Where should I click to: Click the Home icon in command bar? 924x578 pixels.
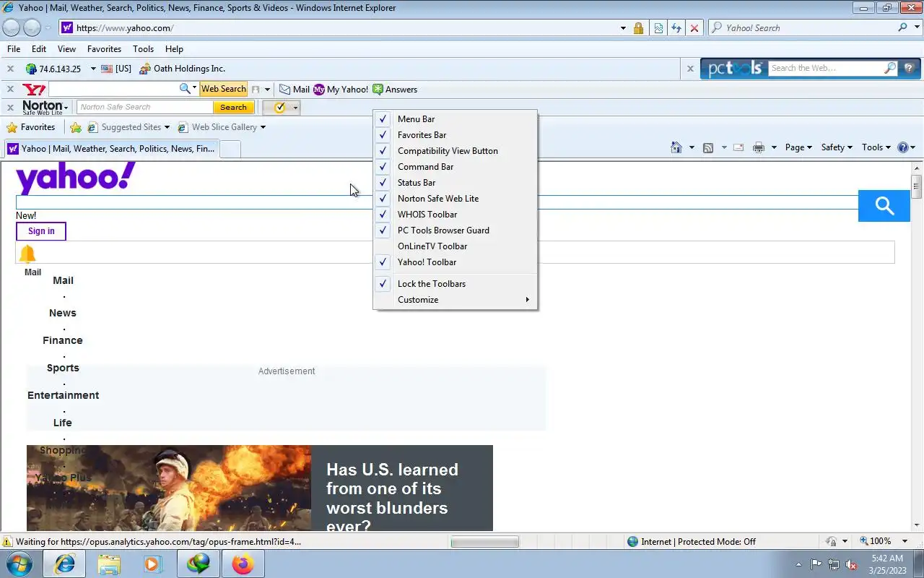coord(676,147)
